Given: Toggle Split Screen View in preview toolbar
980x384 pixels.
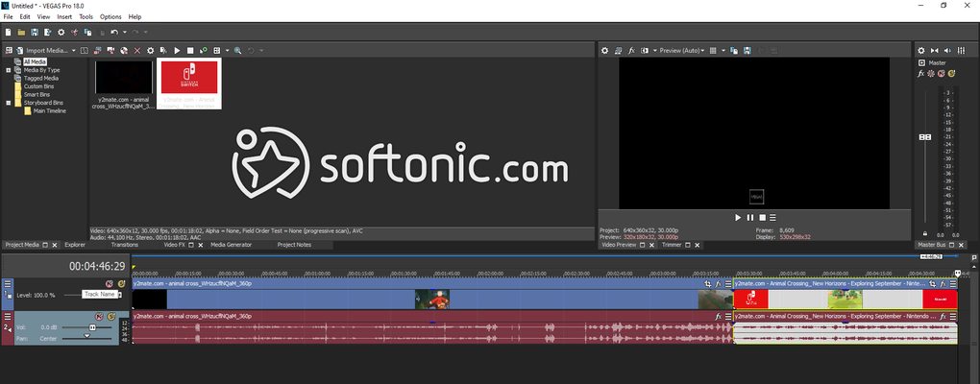Looking at the screenshot, I should pyautogui.click(x=645, y=51).
